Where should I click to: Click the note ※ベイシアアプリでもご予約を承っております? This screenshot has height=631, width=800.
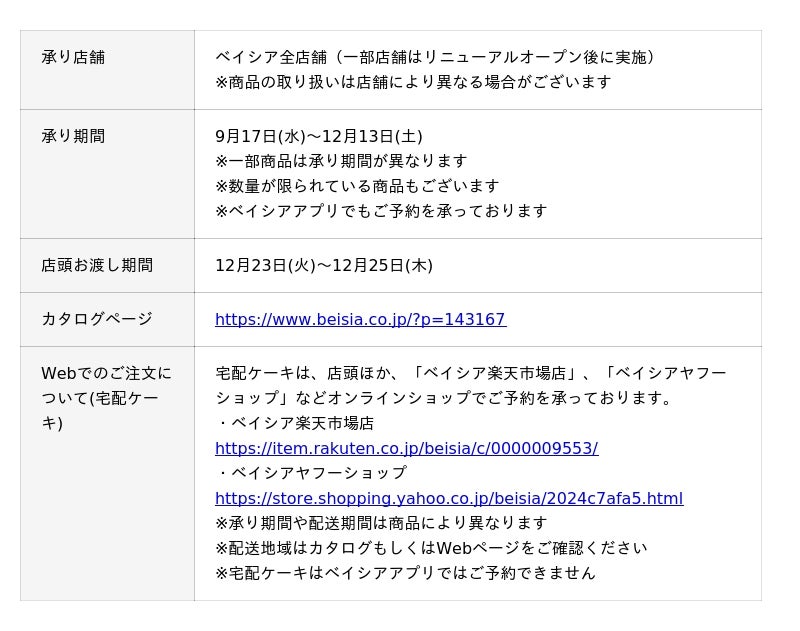tap(381, 211)
